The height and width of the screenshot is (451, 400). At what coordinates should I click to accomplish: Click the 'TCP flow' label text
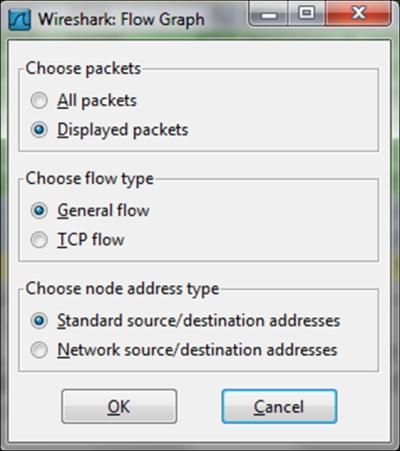pyautogui.click(x=91, y=240)
